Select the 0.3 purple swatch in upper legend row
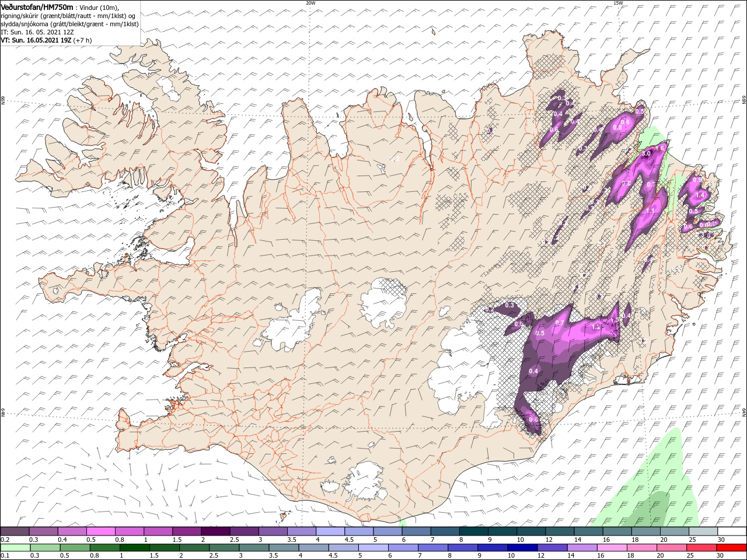This screenshot has height=560, width=747. pos(44,531)
